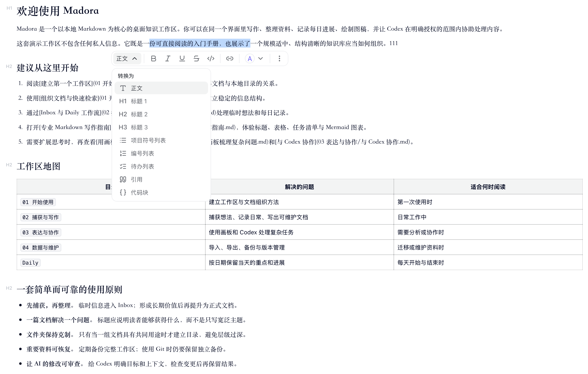Click the 04 数据与维护 code tag
This screenshot has width=588, height=374.
pyautogui.click(x=40, y=247)
